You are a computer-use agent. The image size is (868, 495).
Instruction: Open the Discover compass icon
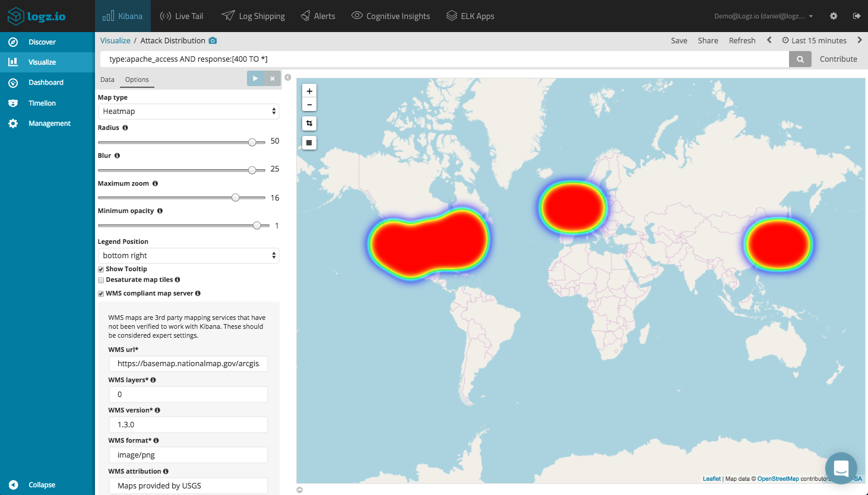click(x=13, y=42)
